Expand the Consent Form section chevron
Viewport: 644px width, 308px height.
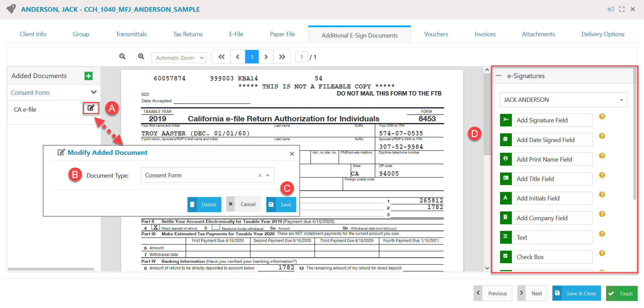pyautogui.click(x=94, y=92)
